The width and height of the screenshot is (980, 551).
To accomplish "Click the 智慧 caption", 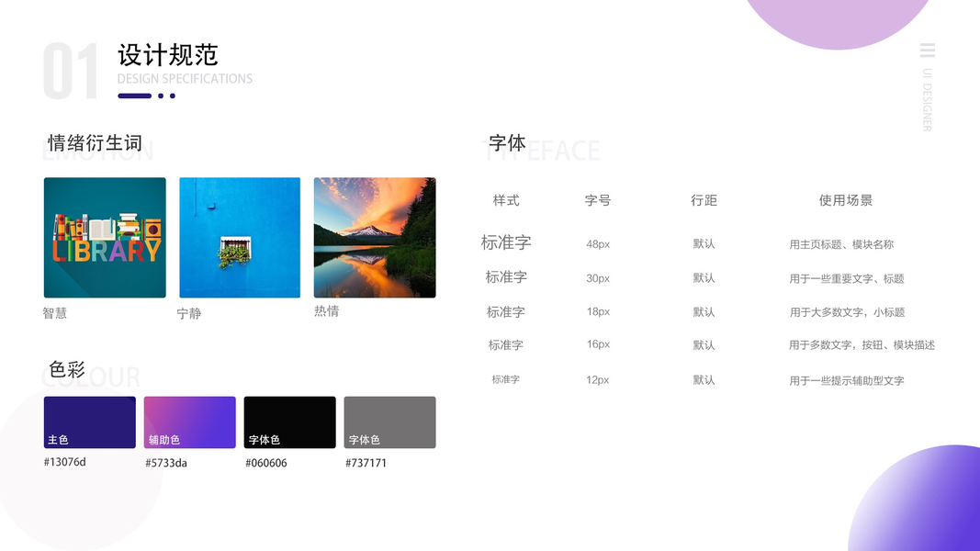I will pyautogui.click(x=55, y=313).
